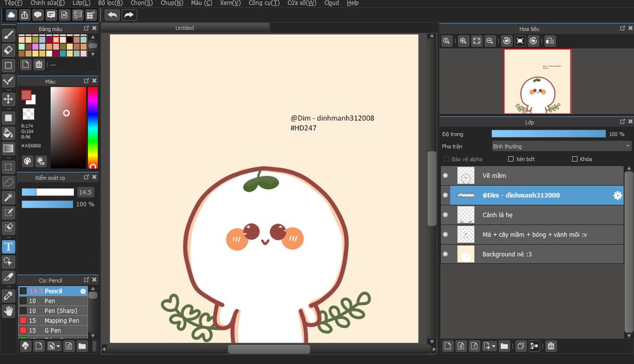The image size is (634, 364).
Task: Toggle visibility of 'Background nè :3' layer
Action: [x=445, y=254]
